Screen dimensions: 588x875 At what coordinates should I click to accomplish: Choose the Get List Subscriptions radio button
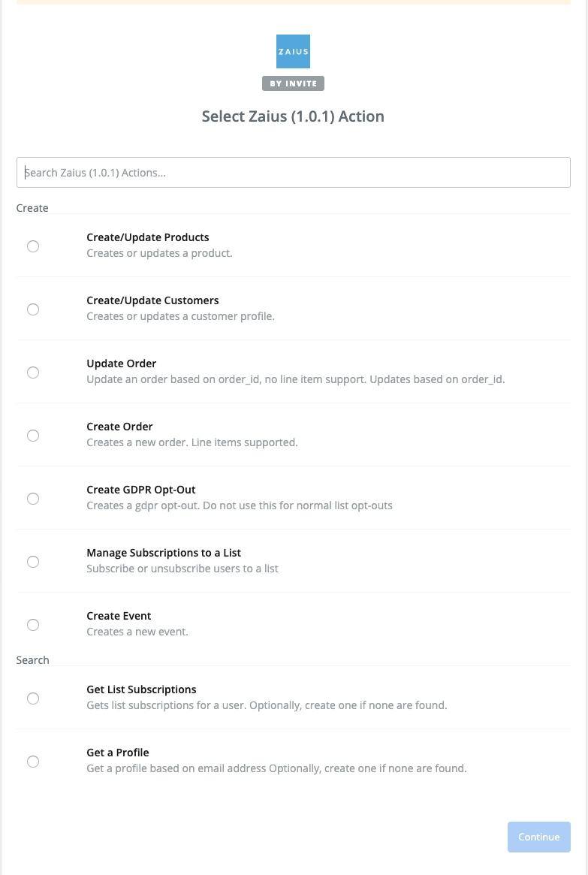tap(33, 698)
